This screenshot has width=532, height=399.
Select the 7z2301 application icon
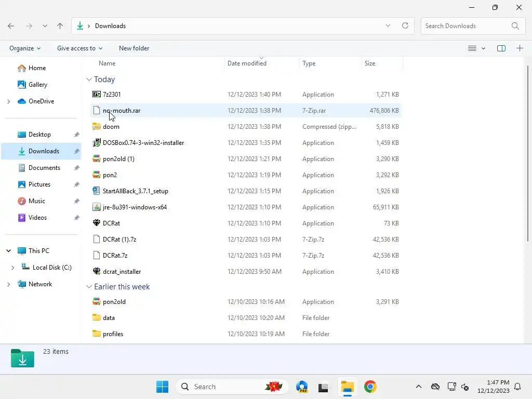click(97, 95)
